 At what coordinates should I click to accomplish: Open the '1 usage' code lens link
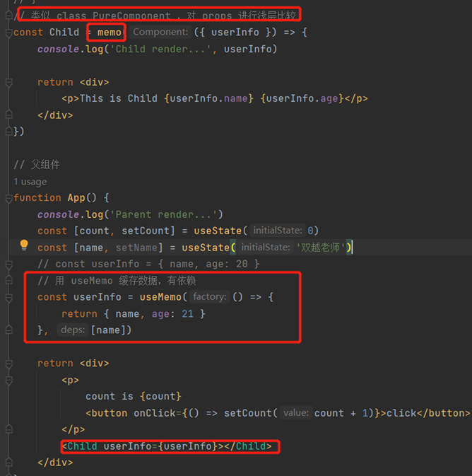(x=30, y=182)
